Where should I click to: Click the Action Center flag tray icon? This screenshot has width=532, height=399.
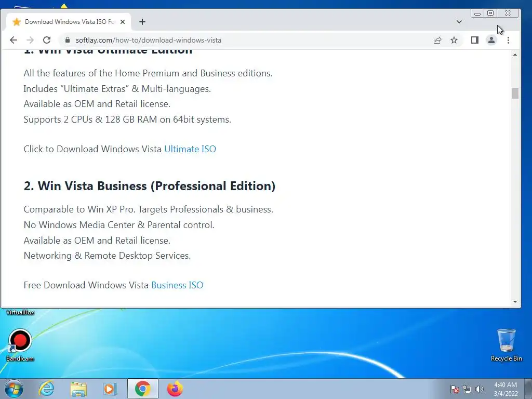coord(455,389)
